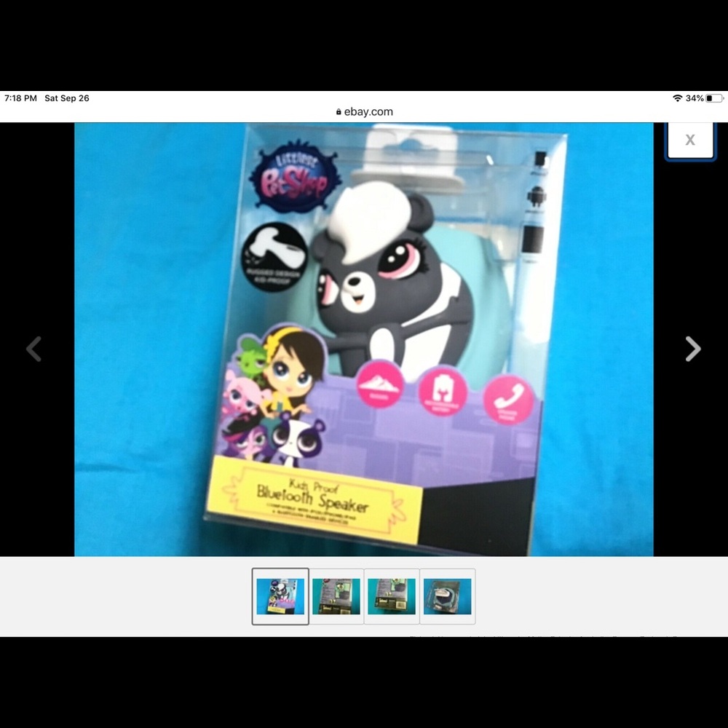Tap the lock icon beside ebay.com
The image size is (728, 728).
point(339,112)
